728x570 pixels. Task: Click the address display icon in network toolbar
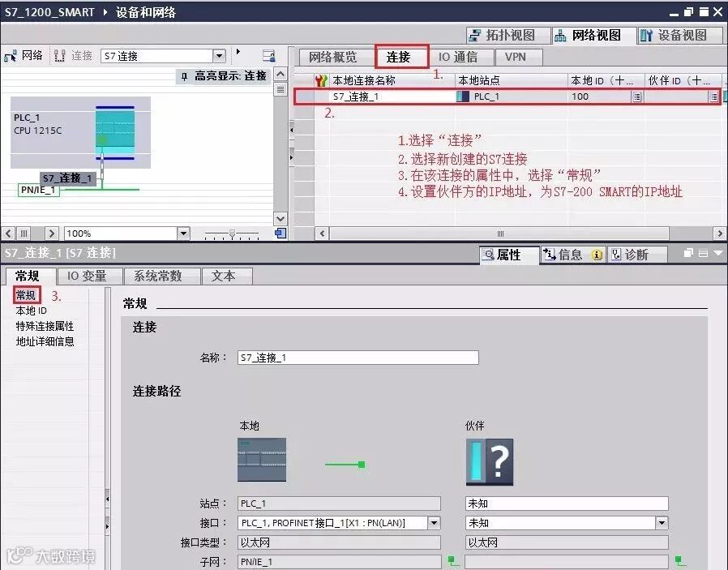point(269,56)
